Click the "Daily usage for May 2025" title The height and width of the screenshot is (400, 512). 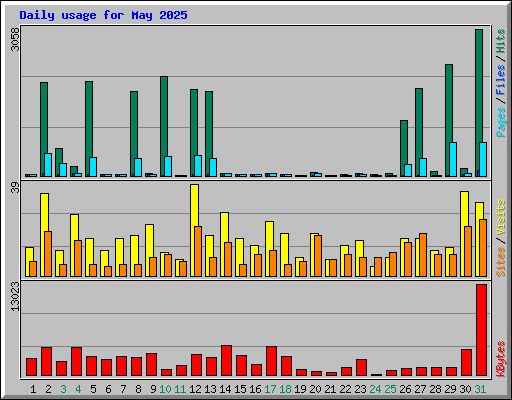[103, 15]
